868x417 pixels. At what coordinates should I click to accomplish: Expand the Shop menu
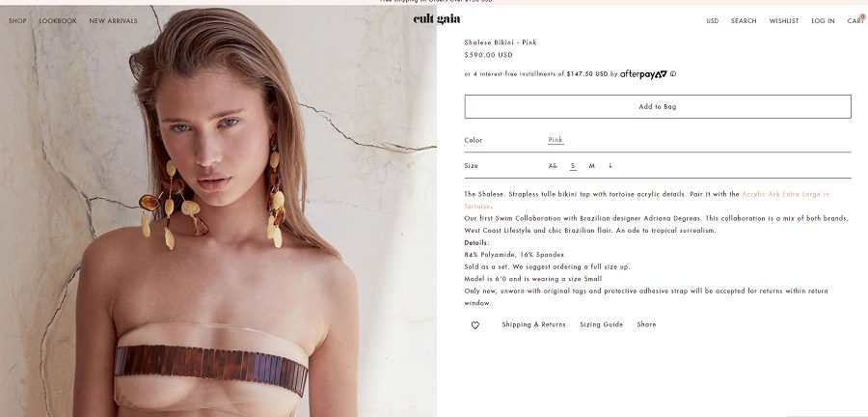pos(17,21)
